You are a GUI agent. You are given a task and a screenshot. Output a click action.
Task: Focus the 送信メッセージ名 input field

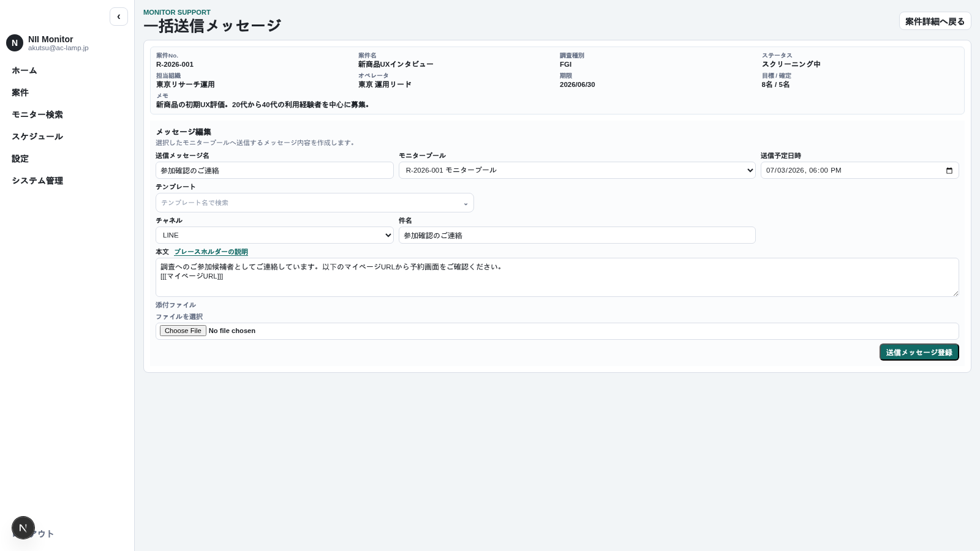pyautogui.click(x=274, y=170)
